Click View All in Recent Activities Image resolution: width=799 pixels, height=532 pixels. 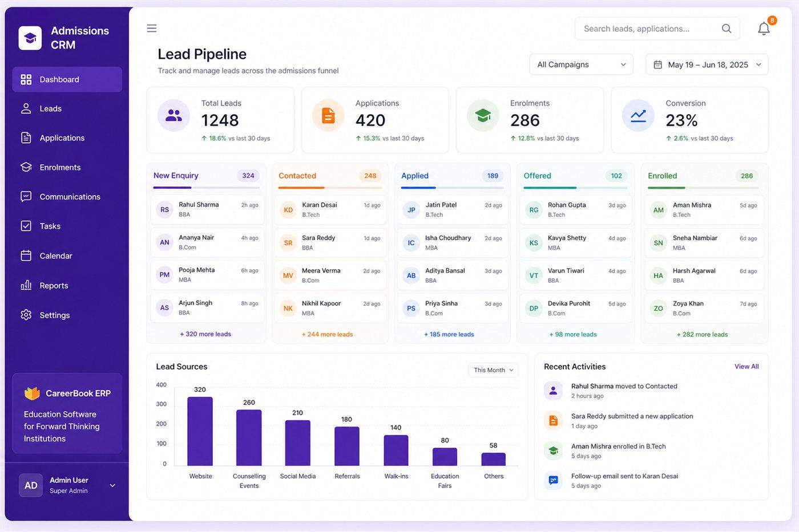746,367
